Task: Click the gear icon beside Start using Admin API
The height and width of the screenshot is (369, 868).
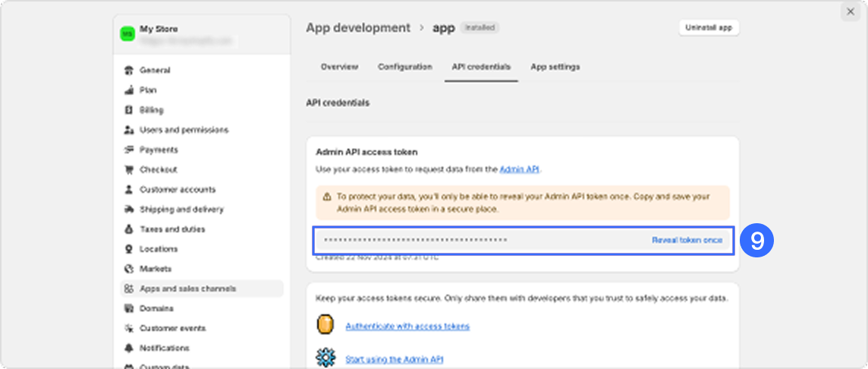Action: [325, 357]
